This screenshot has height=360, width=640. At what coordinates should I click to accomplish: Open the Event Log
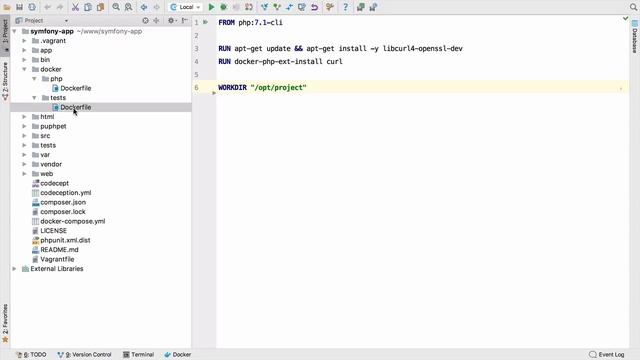(x=607, y=355)
